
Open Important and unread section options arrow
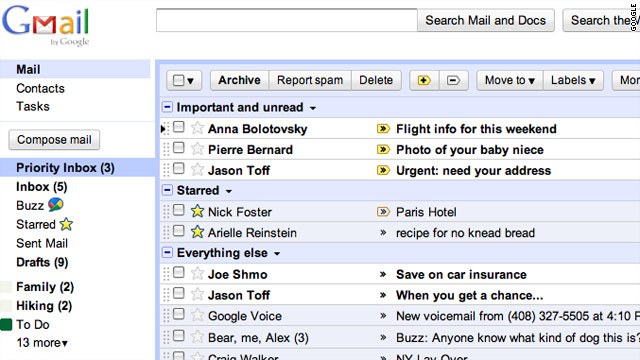(x=313, y=109)
